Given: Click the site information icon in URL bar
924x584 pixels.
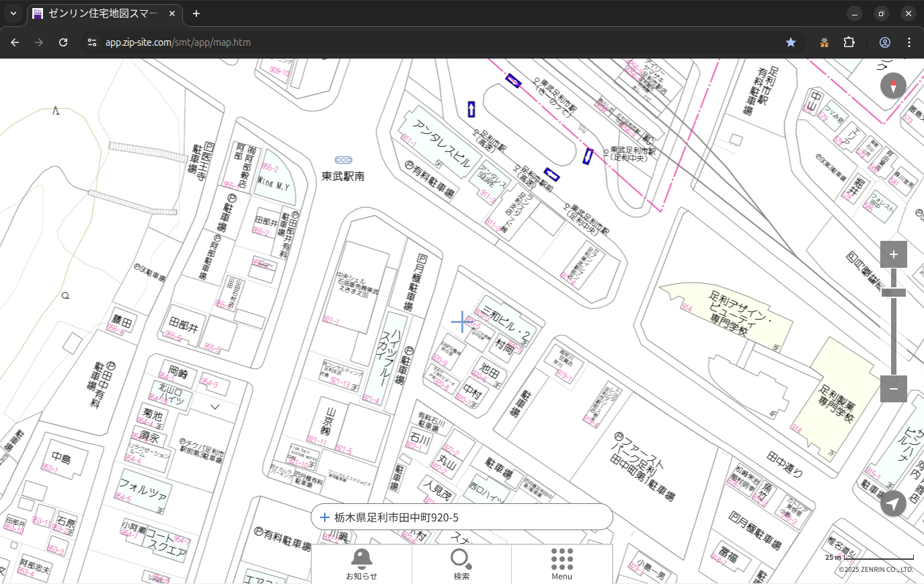Looking at the screenshot, I should pyautogui.click(x=92, y=42).
